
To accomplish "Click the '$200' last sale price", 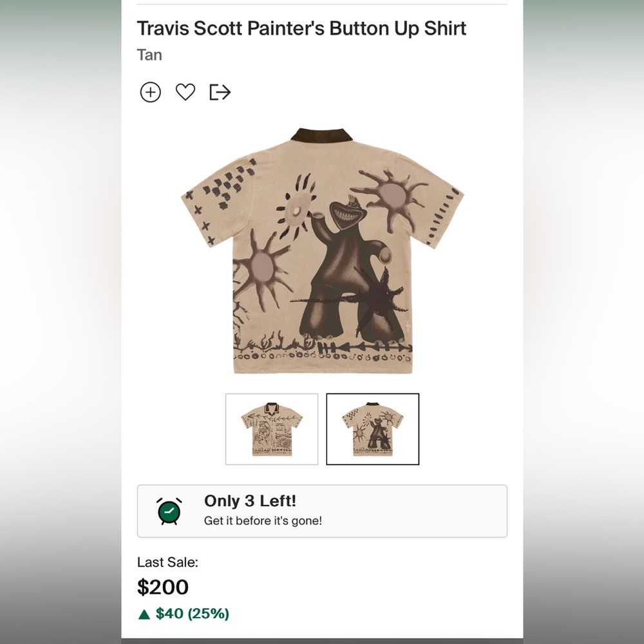I will coord(162,587).
